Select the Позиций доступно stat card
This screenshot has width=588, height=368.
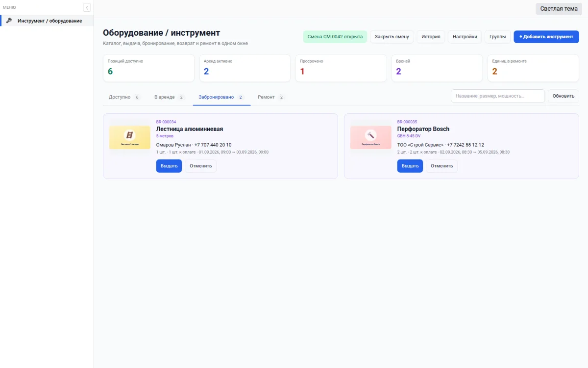coord(149,68)
